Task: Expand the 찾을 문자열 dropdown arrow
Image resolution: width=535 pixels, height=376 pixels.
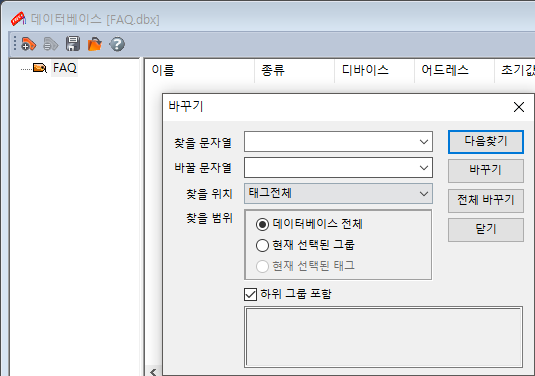Action: tap(424, 142)
